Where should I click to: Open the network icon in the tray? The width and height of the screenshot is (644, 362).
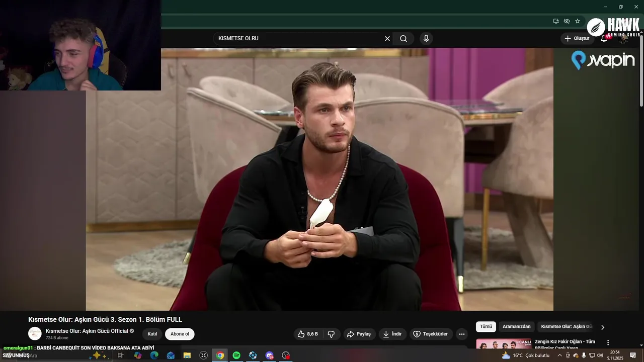point(592,355)
